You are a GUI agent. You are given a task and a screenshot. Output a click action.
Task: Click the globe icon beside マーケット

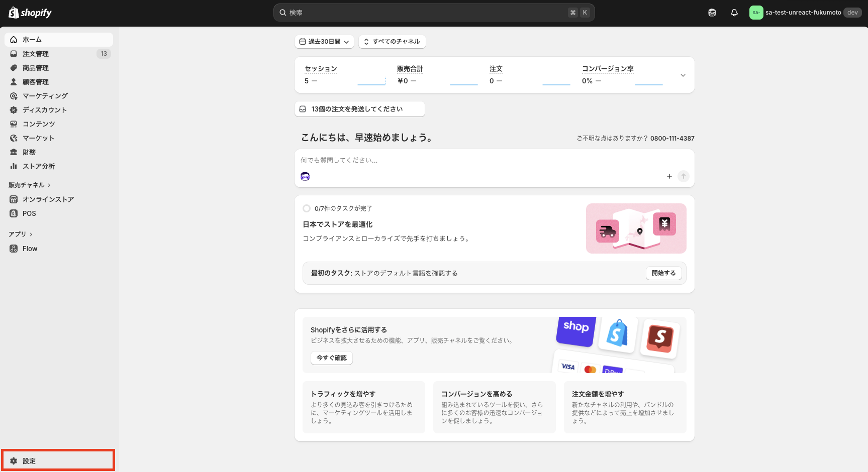14,138
